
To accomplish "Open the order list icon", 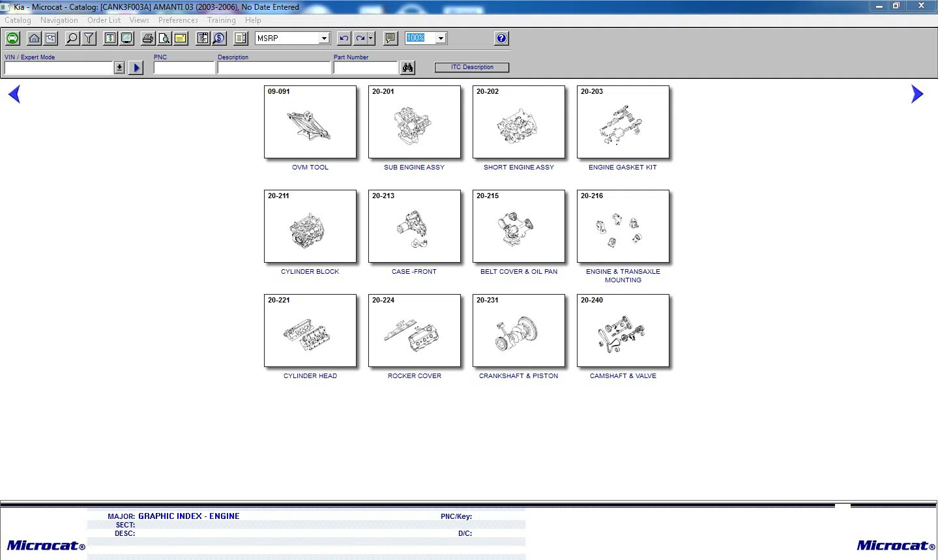I will click(203, 38).
